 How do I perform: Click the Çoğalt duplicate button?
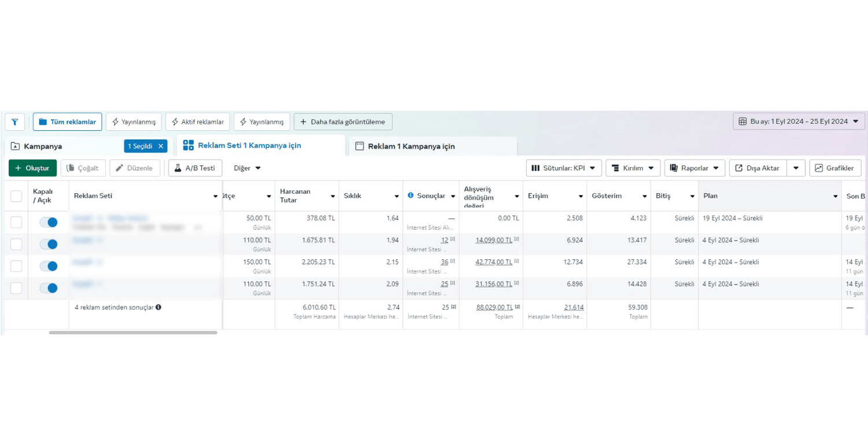[83, 168]
